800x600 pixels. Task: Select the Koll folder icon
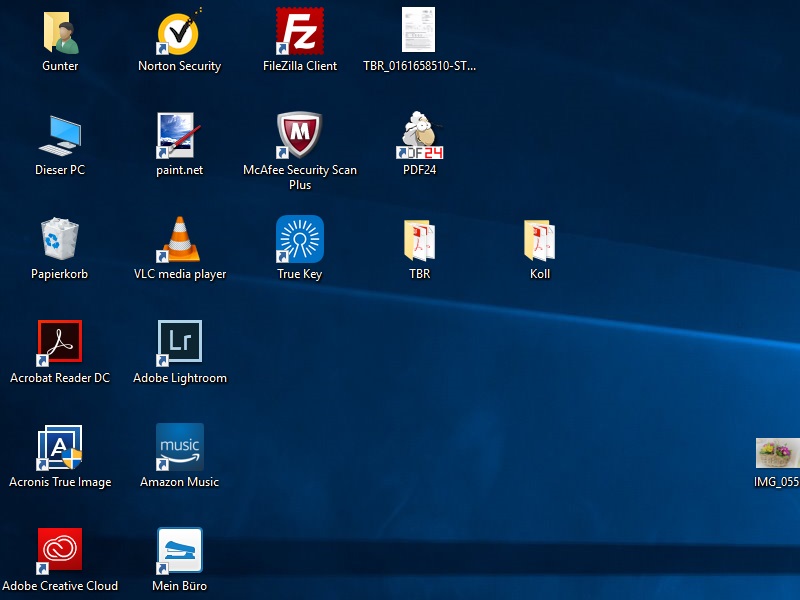click(x=539, y=240)
